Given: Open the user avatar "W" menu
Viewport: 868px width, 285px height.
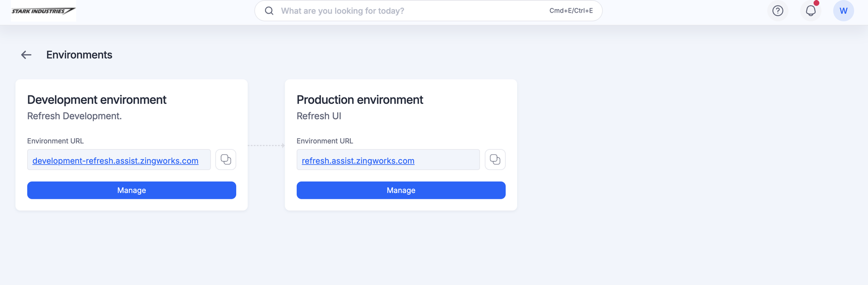Looking at the screenshot, I should pyautogui.click(x=843, y=11).
